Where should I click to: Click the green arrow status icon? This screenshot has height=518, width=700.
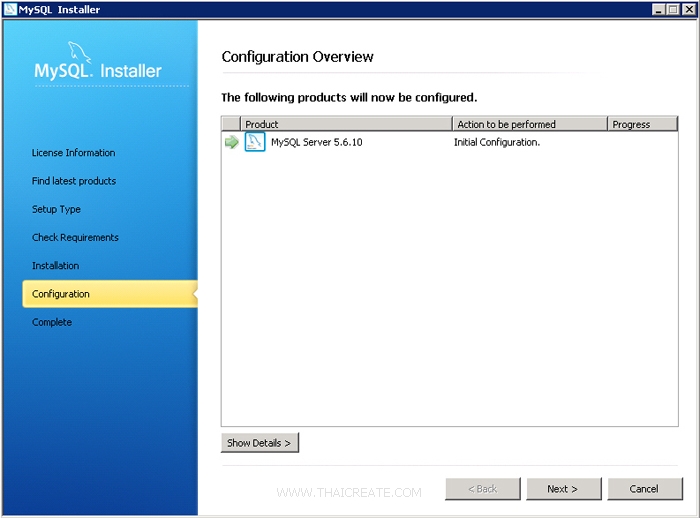(232, 142)
